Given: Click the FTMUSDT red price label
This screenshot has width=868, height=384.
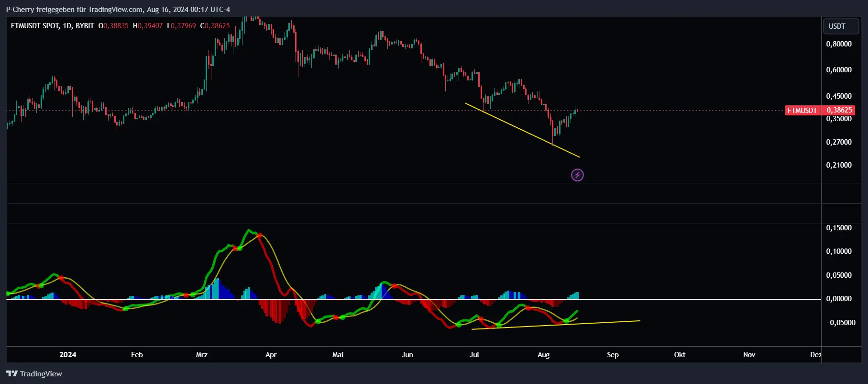Looking at the screenshot, I should 802,110.
